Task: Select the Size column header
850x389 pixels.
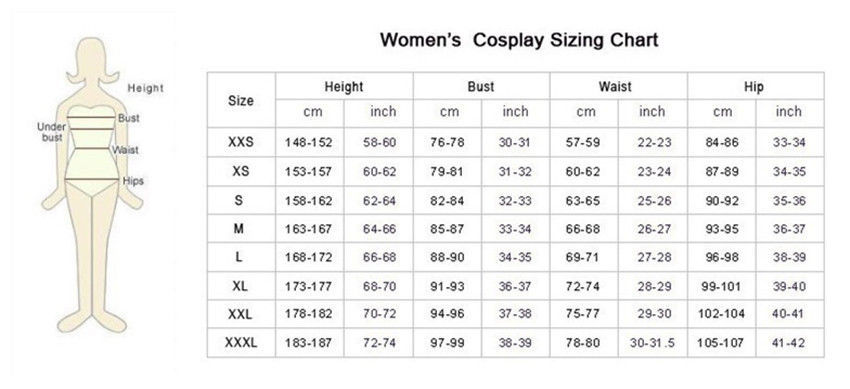Action: tap(241, 101)
